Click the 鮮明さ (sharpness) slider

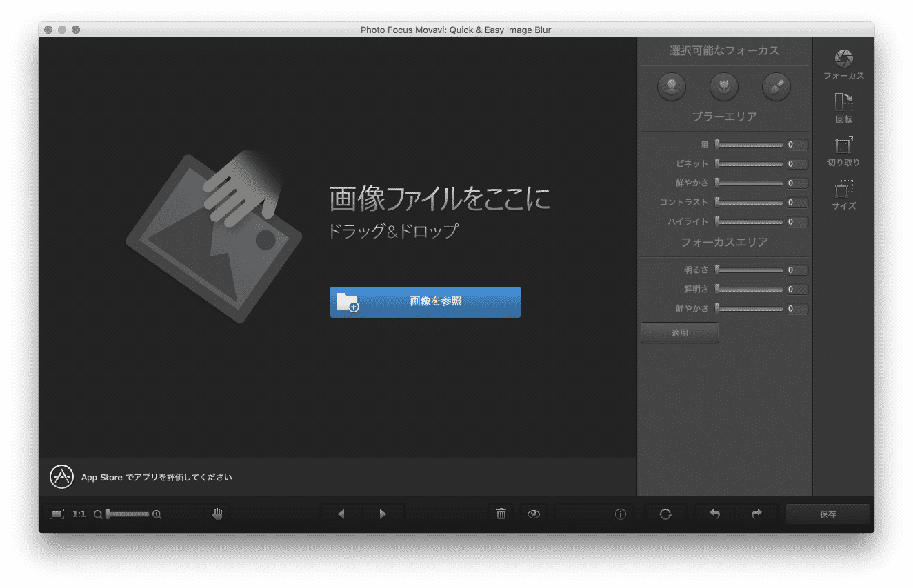(x=749, y=290)
